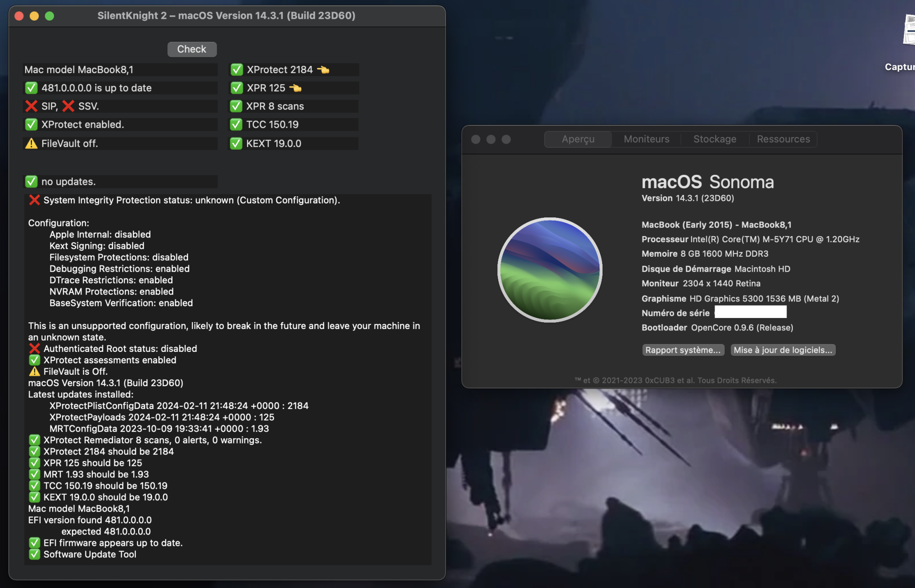
Task: Select the Ressources tab
Action: [783, 139]
